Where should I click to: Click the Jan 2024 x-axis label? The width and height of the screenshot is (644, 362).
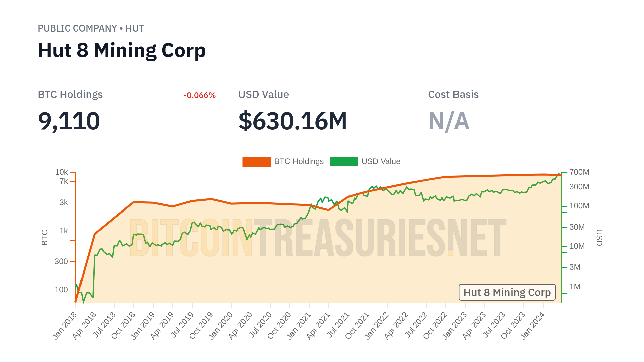coord(533,325)
